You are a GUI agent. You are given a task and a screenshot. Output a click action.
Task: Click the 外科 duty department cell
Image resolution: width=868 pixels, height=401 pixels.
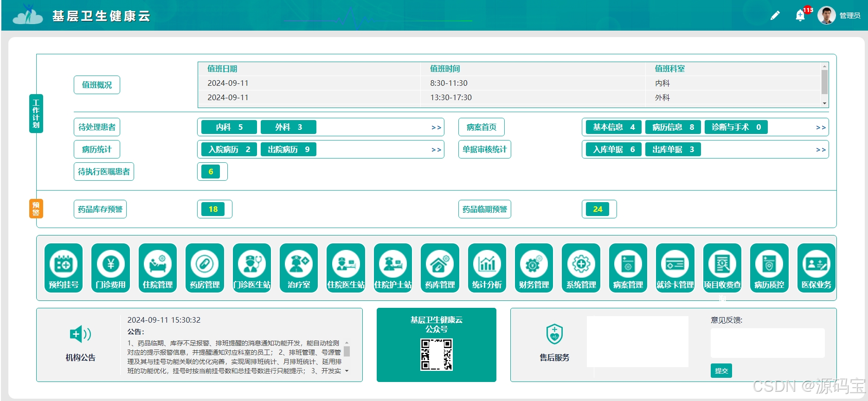click(662, 97)
